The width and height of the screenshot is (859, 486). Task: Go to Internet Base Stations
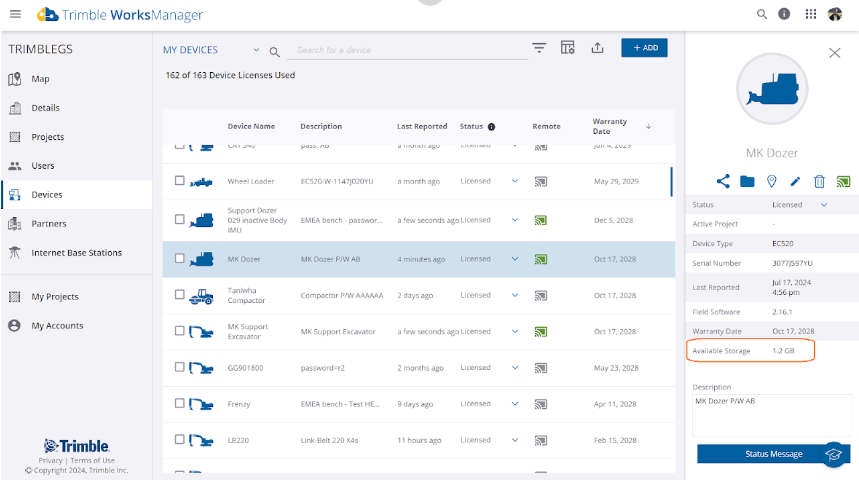coord(76,253)
